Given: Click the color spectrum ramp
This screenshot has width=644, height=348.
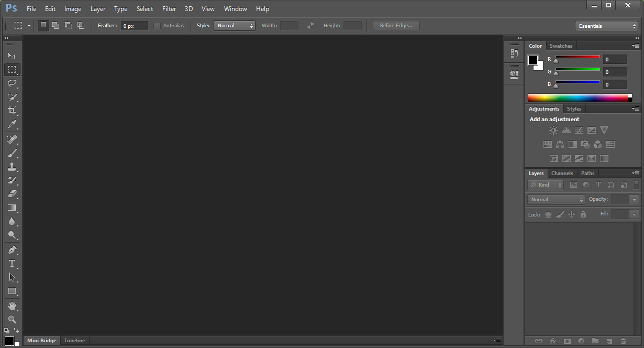Looking at the screenshot, I should point(578,97).
